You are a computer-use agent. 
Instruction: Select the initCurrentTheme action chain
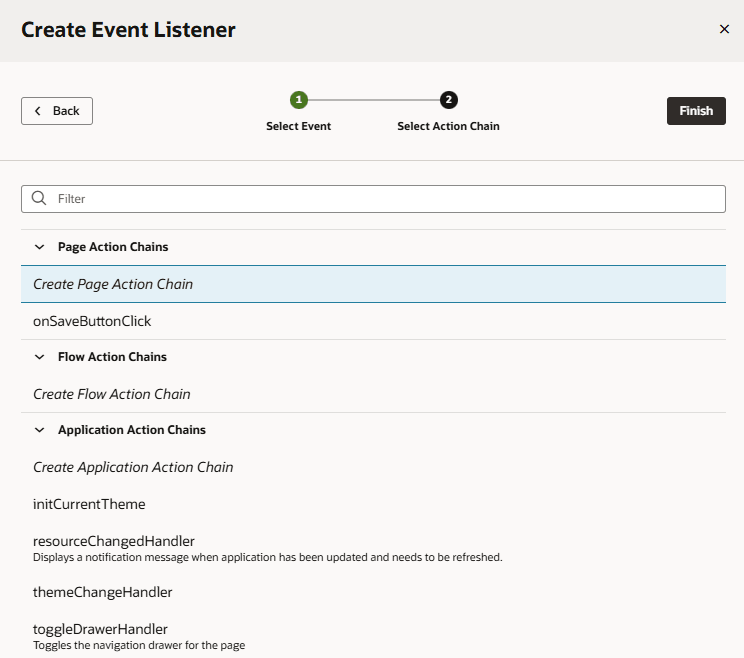coord(373,504)
